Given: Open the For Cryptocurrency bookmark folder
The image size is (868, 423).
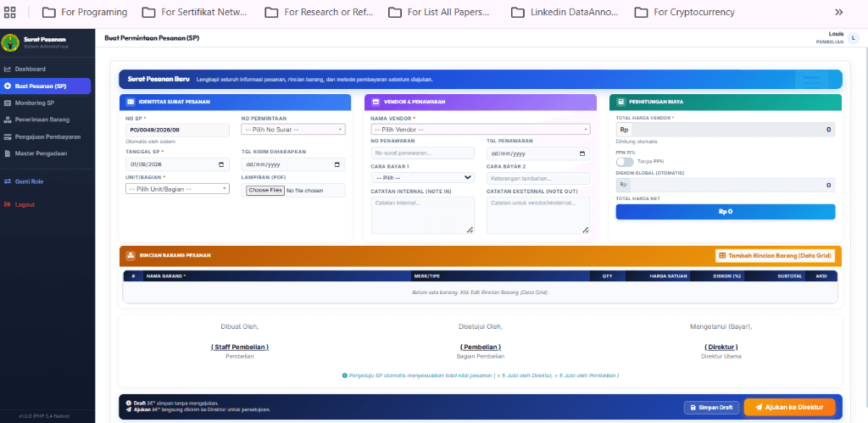Looking at the screenshot, I should click(x=684, y=12).
